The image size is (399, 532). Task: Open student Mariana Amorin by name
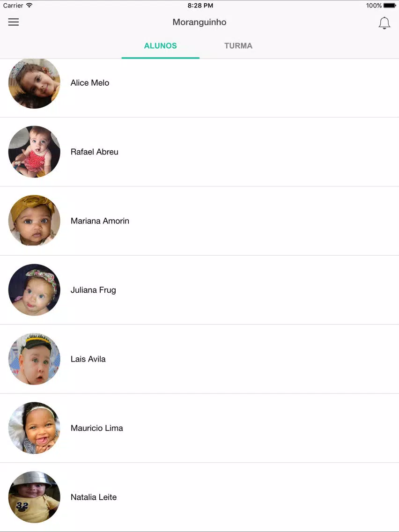[x=100, y=221]
